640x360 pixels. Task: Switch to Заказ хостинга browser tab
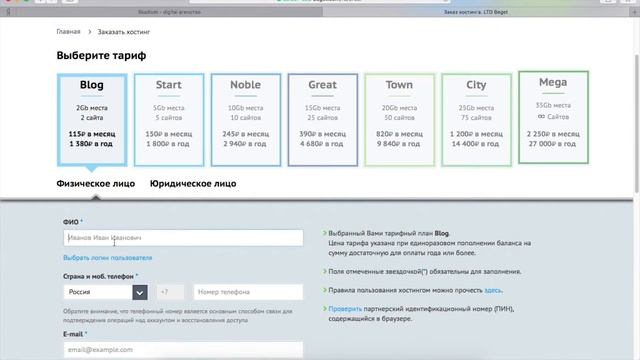pos(476,12)
